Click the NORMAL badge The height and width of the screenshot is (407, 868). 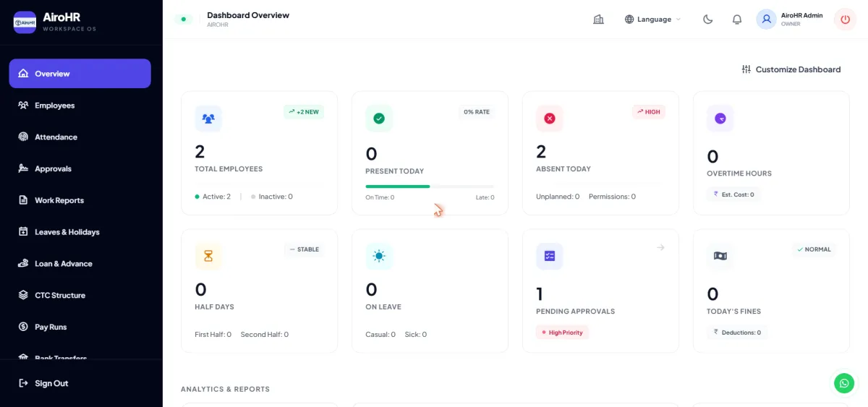pos(814,249)
